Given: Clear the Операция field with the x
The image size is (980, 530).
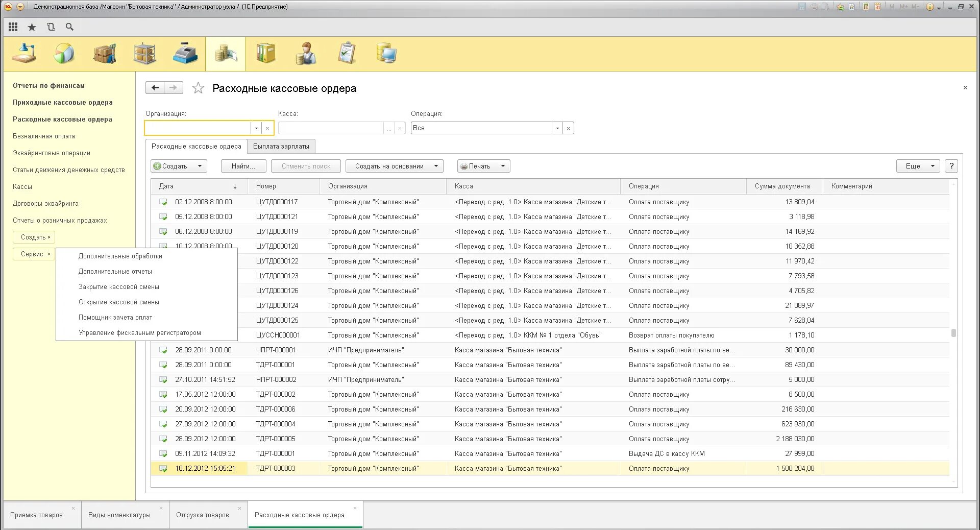Looking at the screenshot, I should (568, 128).
